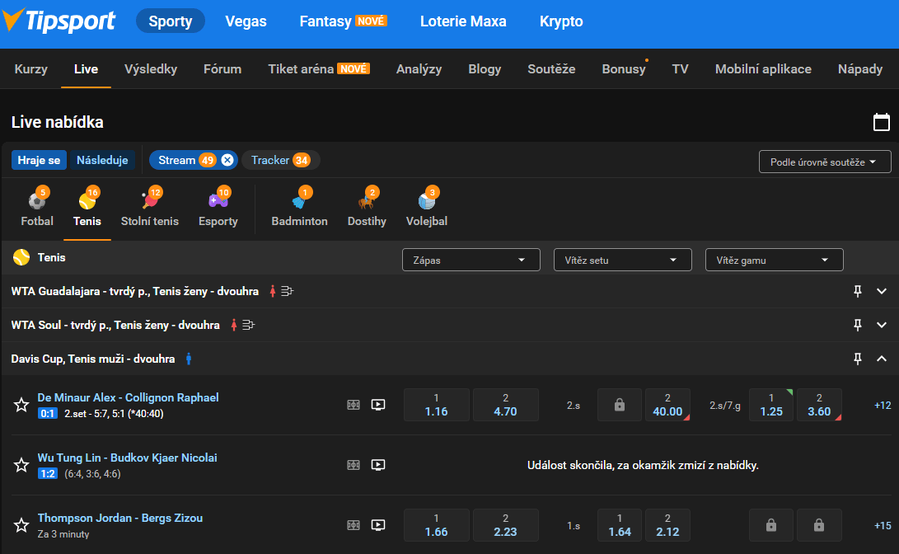The height and width of the screenshot is (554, 899).
Task: Favorite the De Minaur - Collignon match
Action: pos(21,405)
